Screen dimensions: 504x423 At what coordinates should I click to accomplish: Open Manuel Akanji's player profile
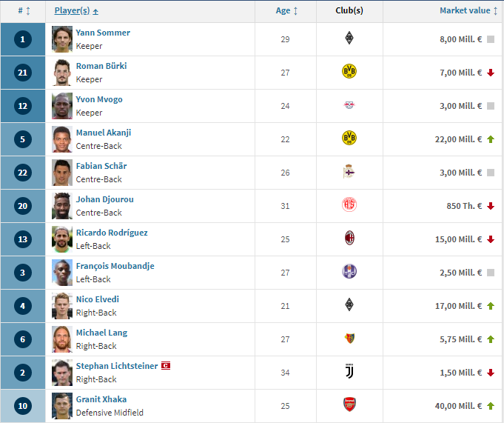[104, 133]
